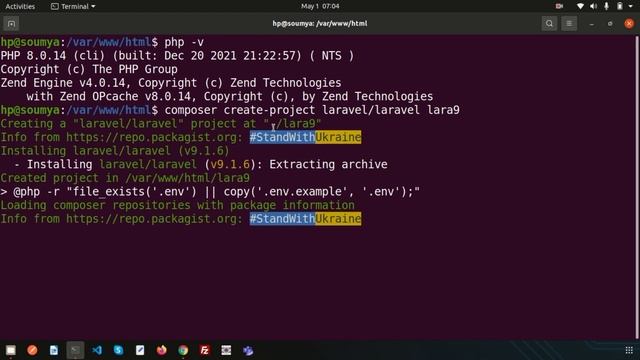Click the '@php -r "file_exists' line
The height and width of the screenshot is (360, 640).
coord(210,191)
